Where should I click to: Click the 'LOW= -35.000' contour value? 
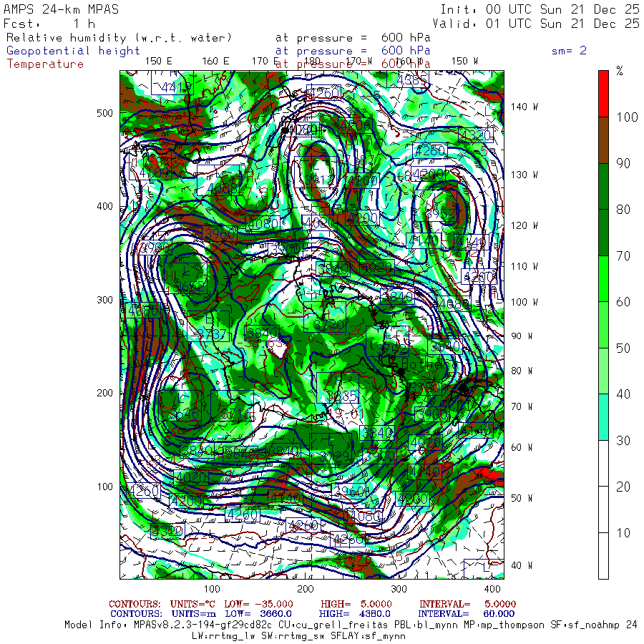pyautogui.click(x=259, y=604)
